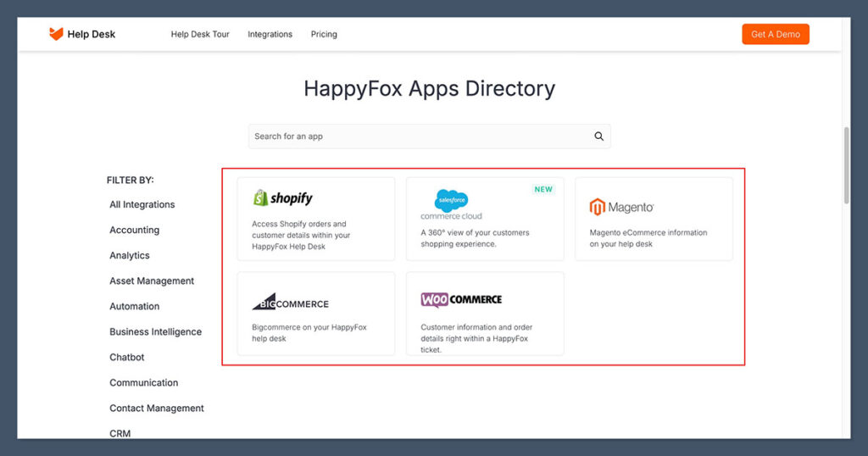
Task: Open the WooCommerce logo
Action: (461, 299)
